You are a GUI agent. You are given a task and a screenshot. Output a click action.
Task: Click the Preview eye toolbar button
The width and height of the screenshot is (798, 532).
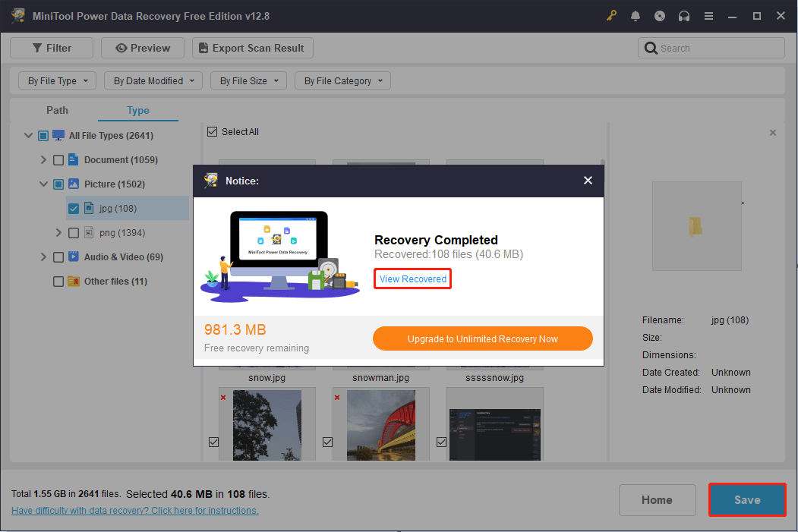(x=143, y=48)
